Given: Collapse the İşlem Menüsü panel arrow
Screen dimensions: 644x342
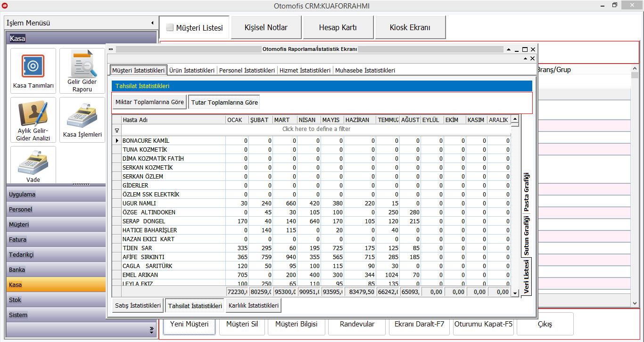Looking at the screenshot, I should click(152, 23).
